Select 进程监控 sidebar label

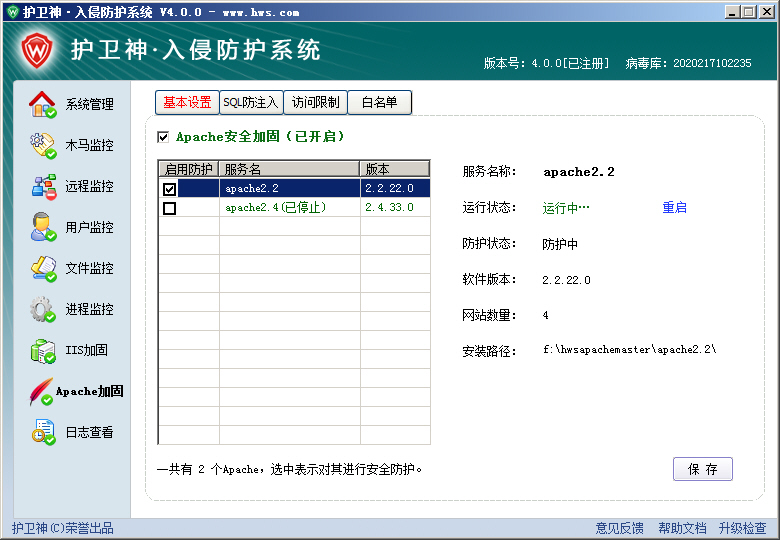coord(90,309)
